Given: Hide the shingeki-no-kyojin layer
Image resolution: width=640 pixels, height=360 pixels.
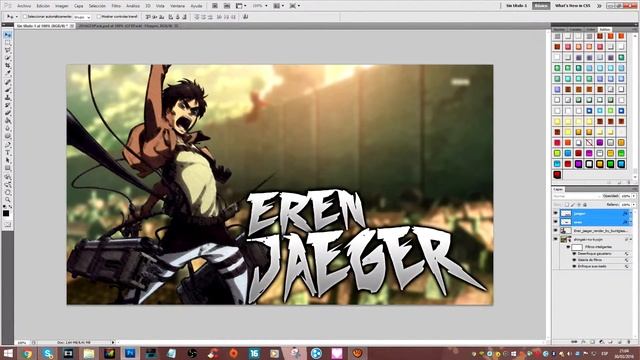Looking at the screenshot, I should click(x=555, y=239).
